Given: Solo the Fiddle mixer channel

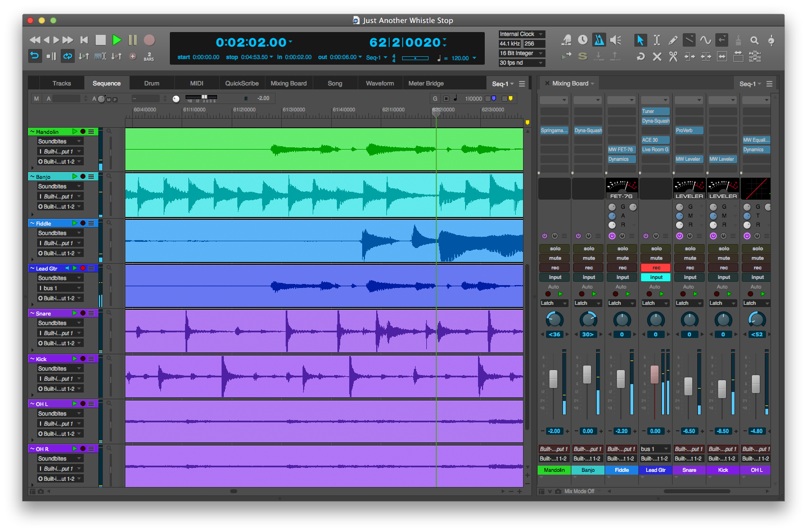Looking at the screenshot, I should (x=622, y=249).
